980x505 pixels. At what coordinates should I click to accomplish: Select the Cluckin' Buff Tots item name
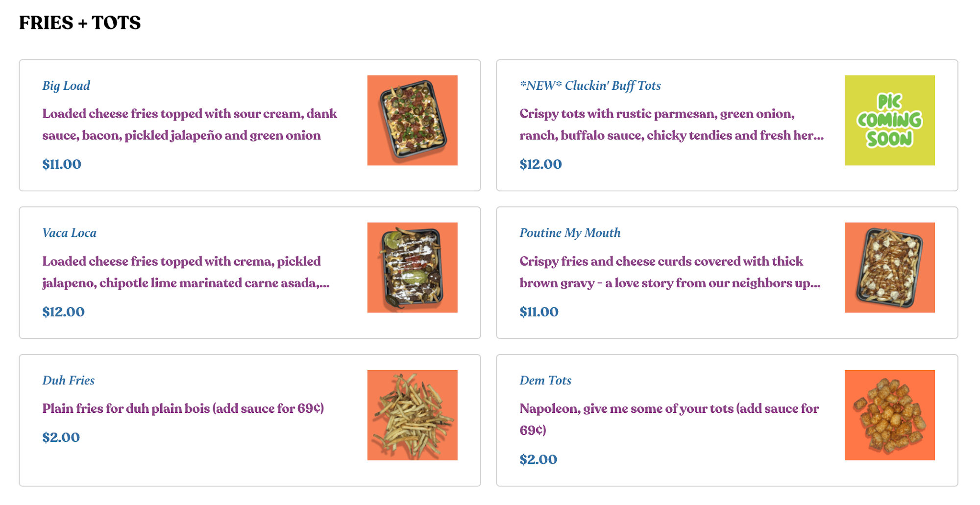tap(590, 86)
